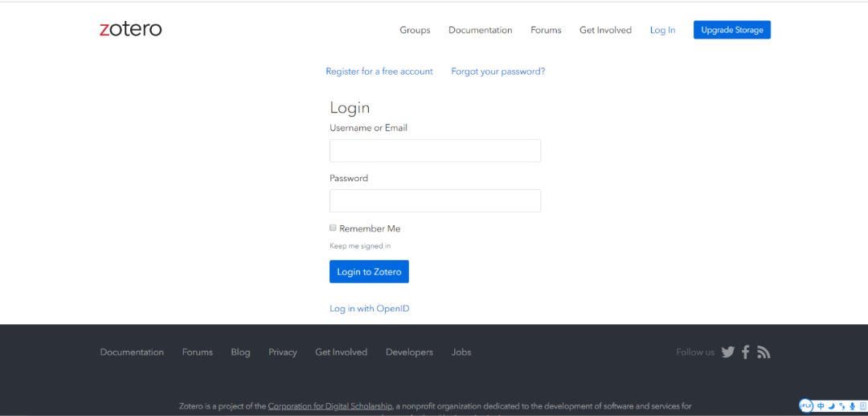Go to Forums in top navigation
Viewport: 868px width, 416px height.
point(546,30)
